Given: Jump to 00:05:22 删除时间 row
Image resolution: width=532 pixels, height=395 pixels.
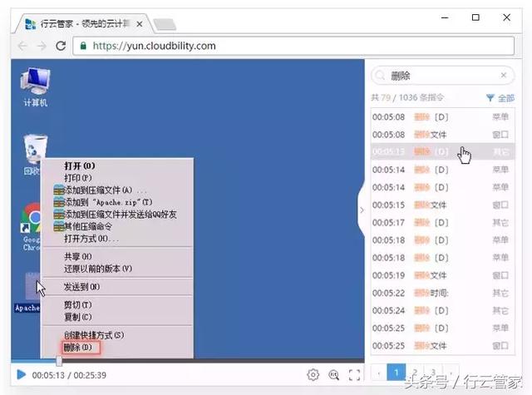Looking at the screenshot, I should pyautogui.click(x=442, y=293).
